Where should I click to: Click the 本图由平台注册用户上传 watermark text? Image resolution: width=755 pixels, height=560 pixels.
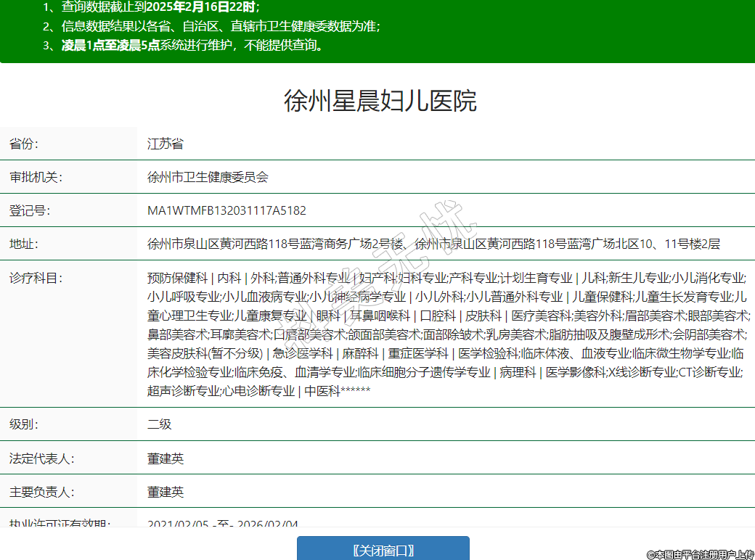[700, 554]
